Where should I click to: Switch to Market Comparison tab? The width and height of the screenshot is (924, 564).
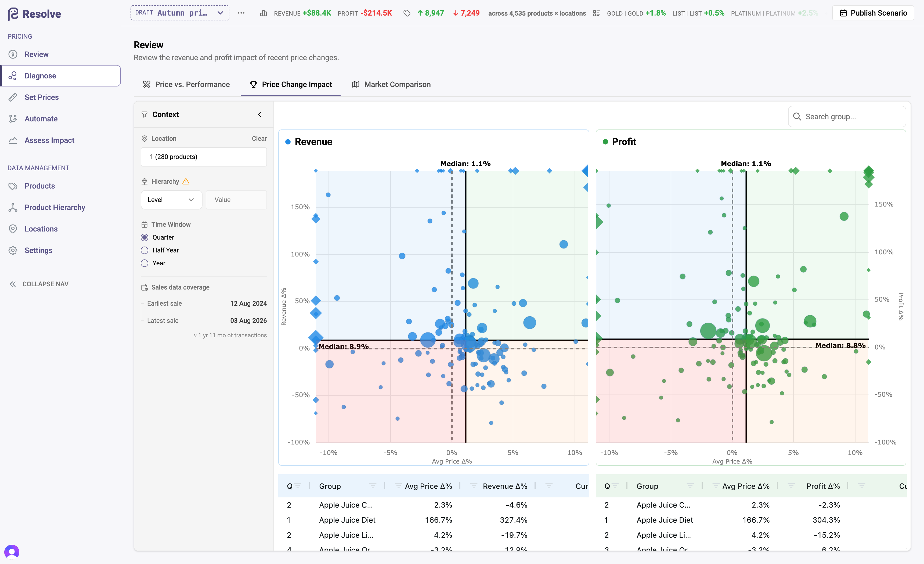(x=391, y=85)
